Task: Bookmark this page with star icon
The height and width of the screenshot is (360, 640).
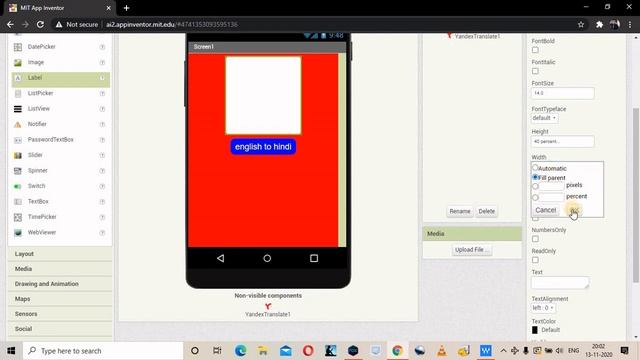Action: [581, 24]
